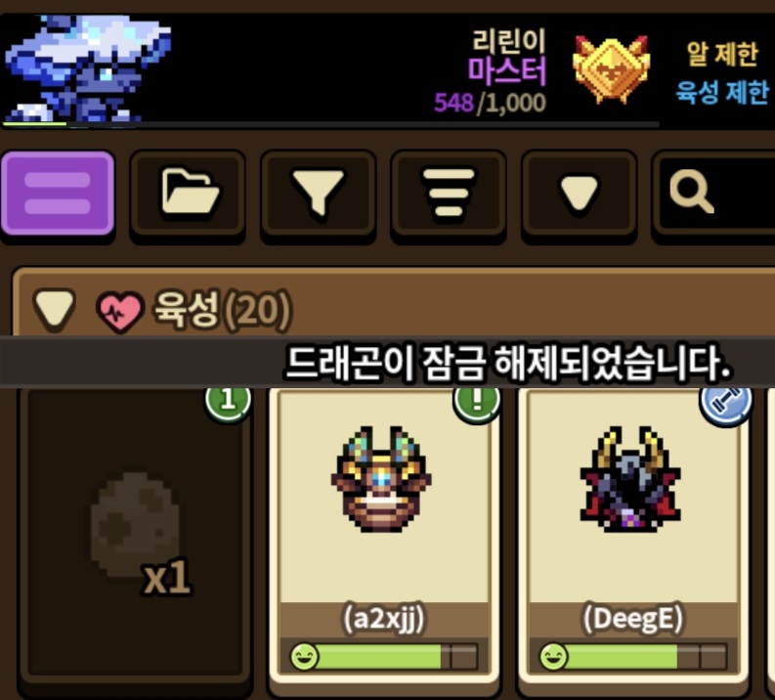Click the purple list view button
The width and height of the screenshot is (775, 700).
[58, 193]
